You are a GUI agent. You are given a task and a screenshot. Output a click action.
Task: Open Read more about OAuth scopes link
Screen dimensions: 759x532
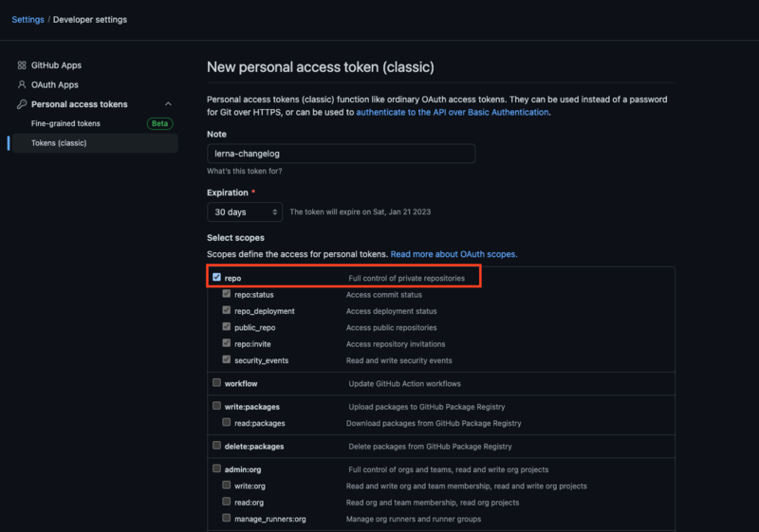click(454, 254)
